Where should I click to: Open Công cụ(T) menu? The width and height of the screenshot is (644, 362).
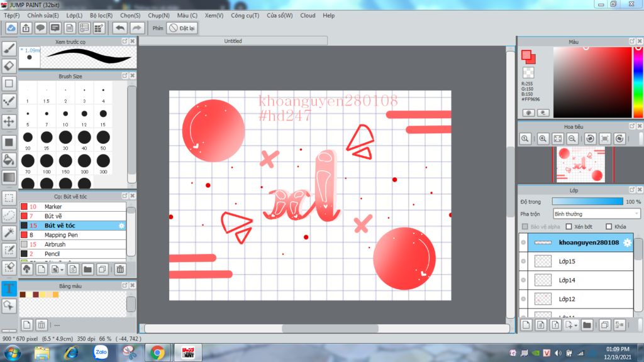(245, 16)
